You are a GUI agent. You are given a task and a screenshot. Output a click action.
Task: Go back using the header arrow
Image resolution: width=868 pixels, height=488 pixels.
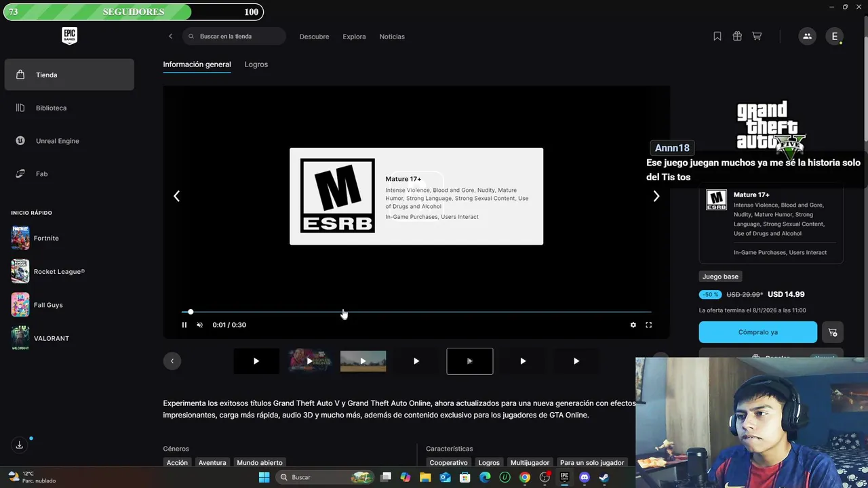coord(170,36)
